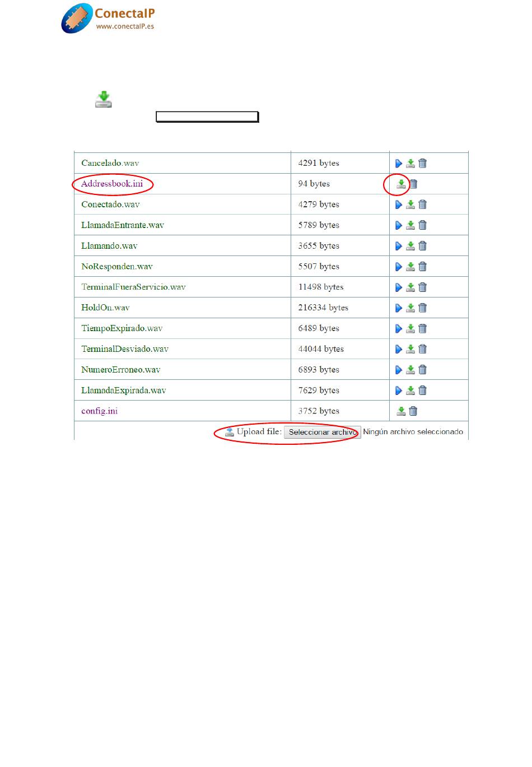Image resolution: width=532 pixels, height=767 pixels.
Task: Play the Cancelado.wav file
Action: point(399,163)
